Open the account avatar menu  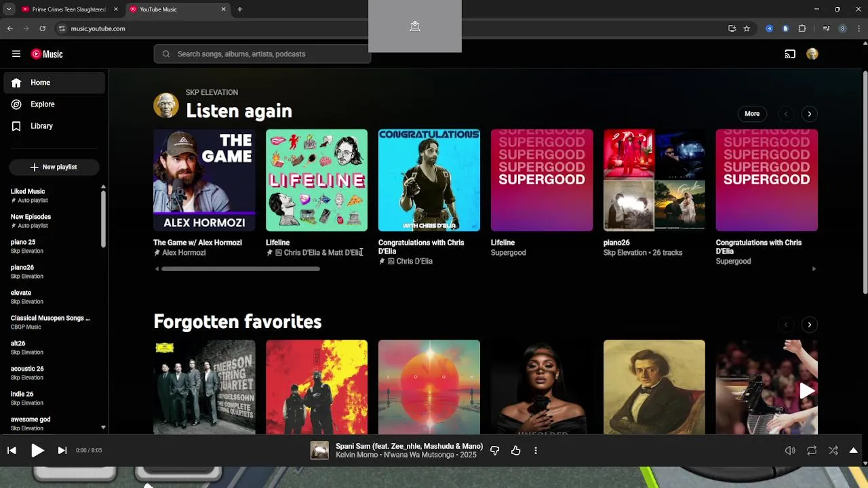812,54
